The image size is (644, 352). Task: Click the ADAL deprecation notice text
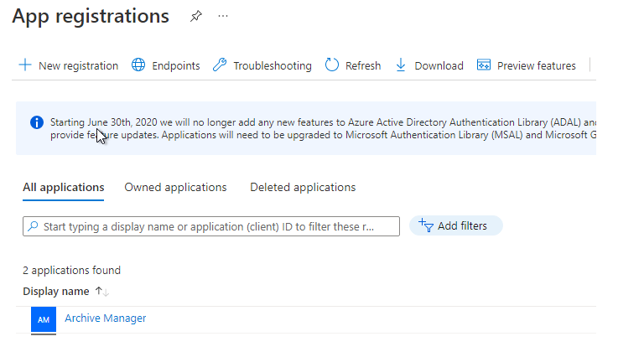pyautogui.click(x=323, y=128)
